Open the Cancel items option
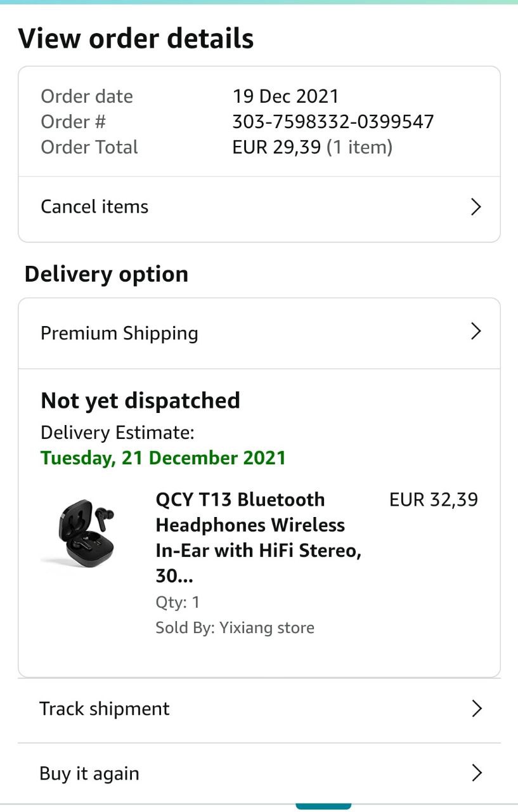The image size is (518, 812). tap(95, 207)
